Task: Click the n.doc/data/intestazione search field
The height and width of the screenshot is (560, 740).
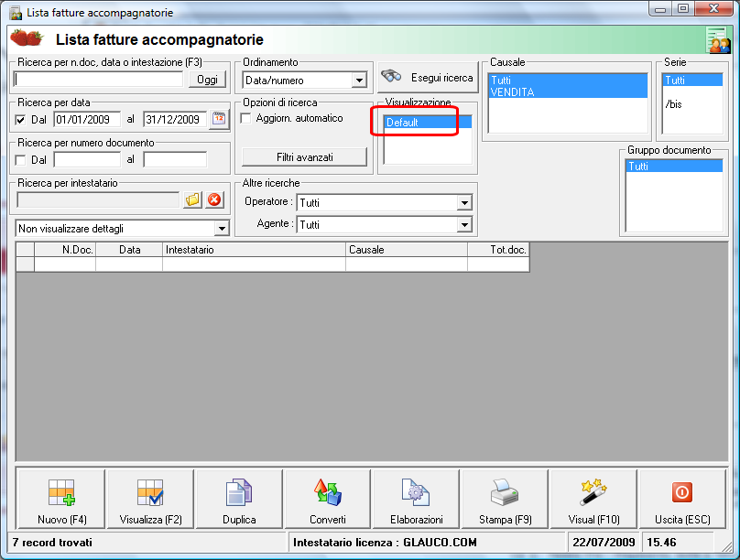Action: [x=98, y=80]
